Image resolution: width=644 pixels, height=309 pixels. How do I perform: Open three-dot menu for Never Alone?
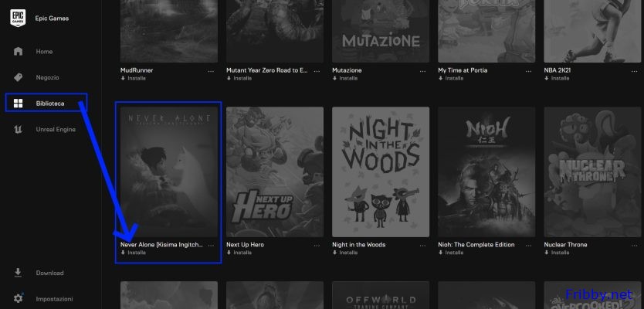(x=212, y=245)
